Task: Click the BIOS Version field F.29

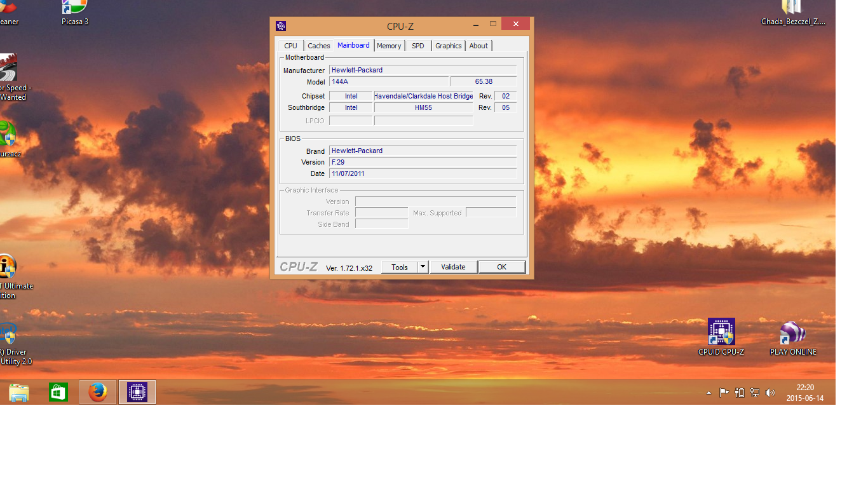Action: 423,162
